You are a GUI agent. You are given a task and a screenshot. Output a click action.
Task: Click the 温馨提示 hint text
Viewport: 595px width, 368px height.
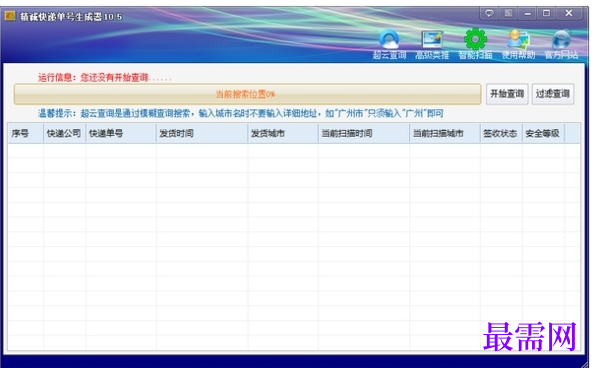(241, 113)
